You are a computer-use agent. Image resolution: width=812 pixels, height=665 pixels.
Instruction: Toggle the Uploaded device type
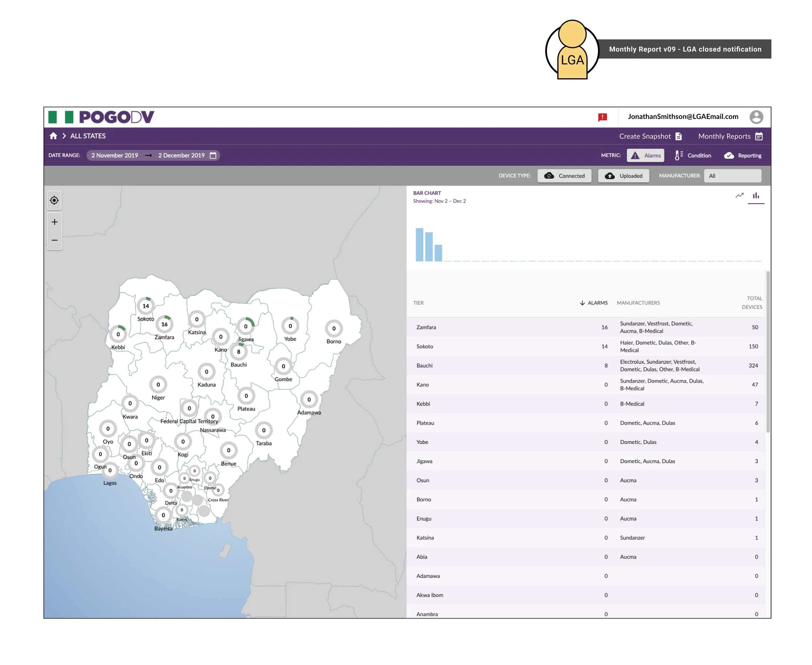623,176
